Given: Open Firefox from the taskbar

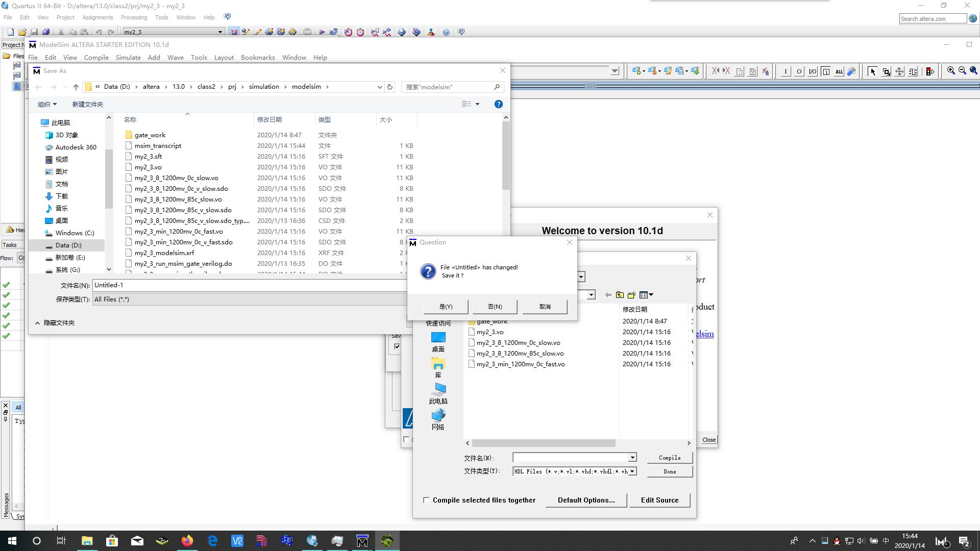Looking at the screenshot, I should click(187, 541).
